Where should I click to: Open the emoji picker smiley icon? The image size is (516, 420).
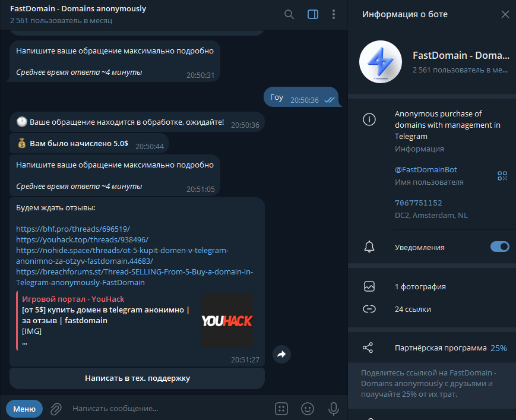(308, 409)
